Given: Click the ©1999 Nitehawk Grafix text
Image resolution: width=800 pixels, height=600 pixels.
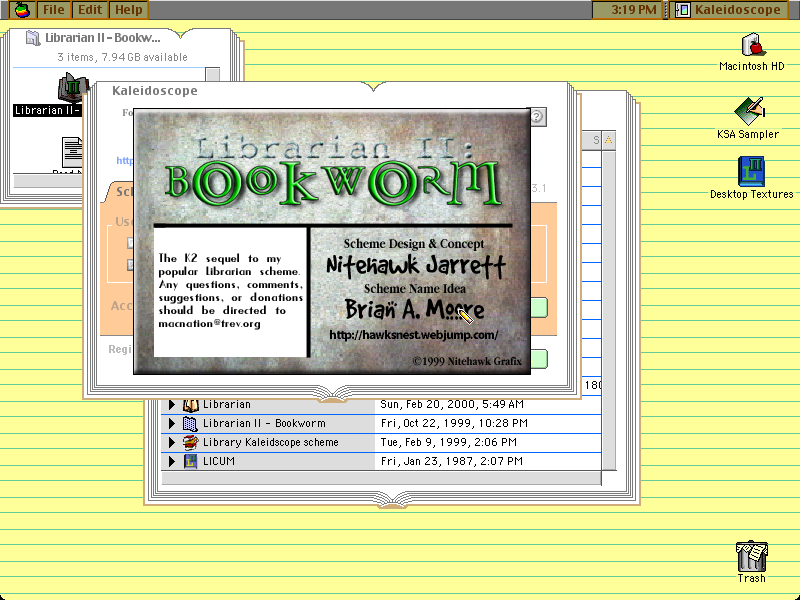Looking at the screenshot, I should pyautogui.click(x=467, y=361).
